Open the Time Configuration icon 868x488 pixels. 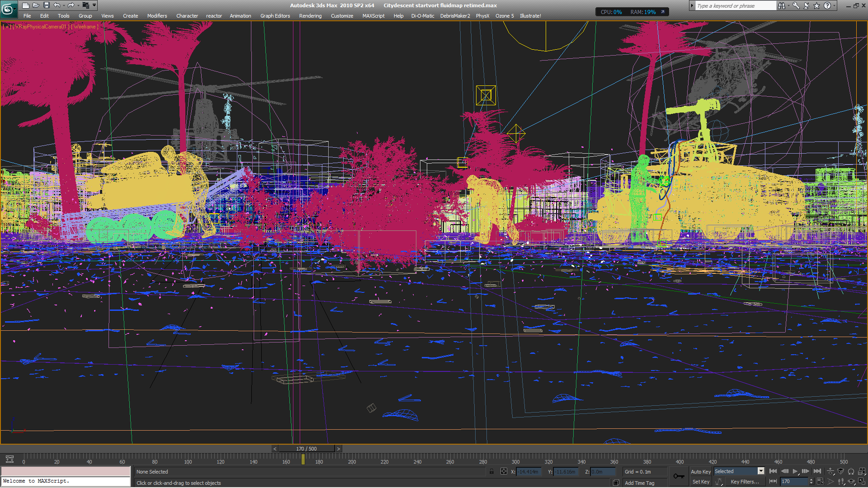(x=821, y=482)
